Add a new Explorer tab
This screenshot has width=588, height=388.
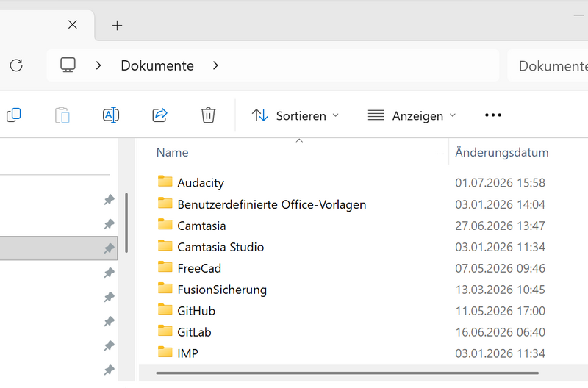click(117, 25)
